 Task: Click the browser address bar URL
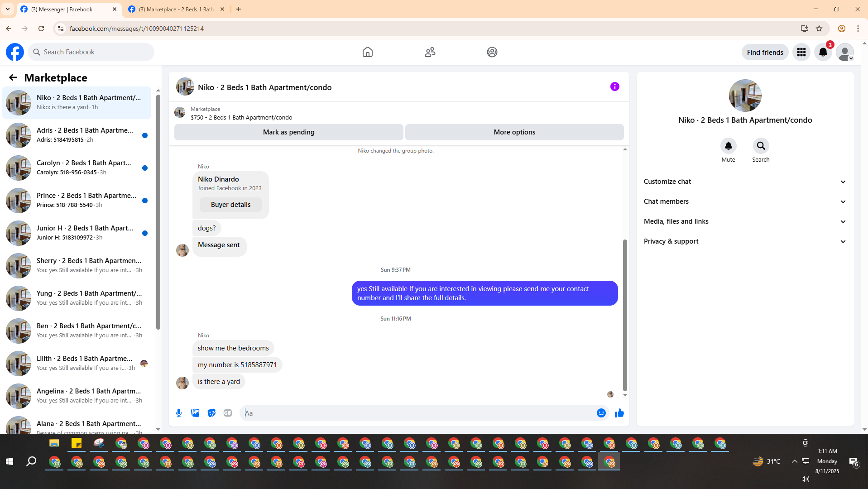tap(137, 29)
